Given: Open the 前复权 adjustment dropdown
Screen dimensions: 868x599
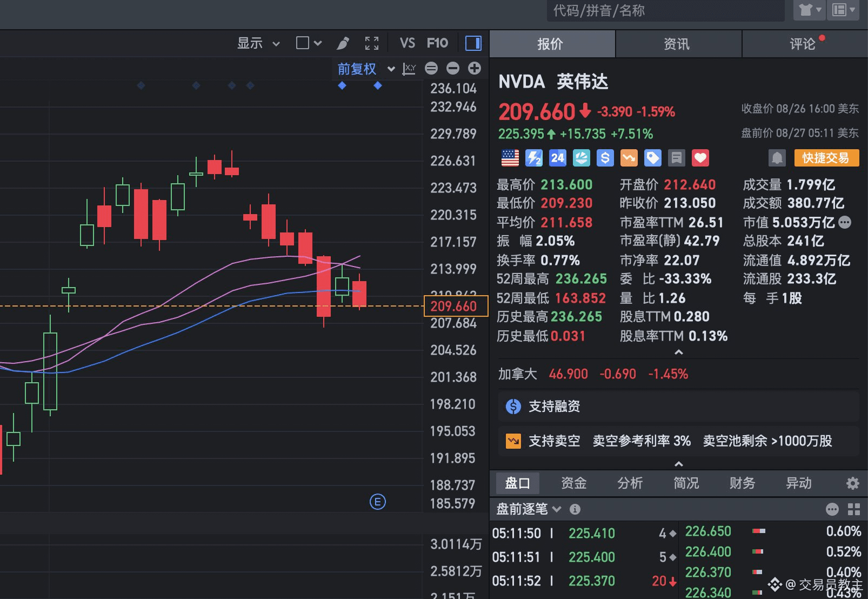Looking at the screenshot, I should (366, 69).
